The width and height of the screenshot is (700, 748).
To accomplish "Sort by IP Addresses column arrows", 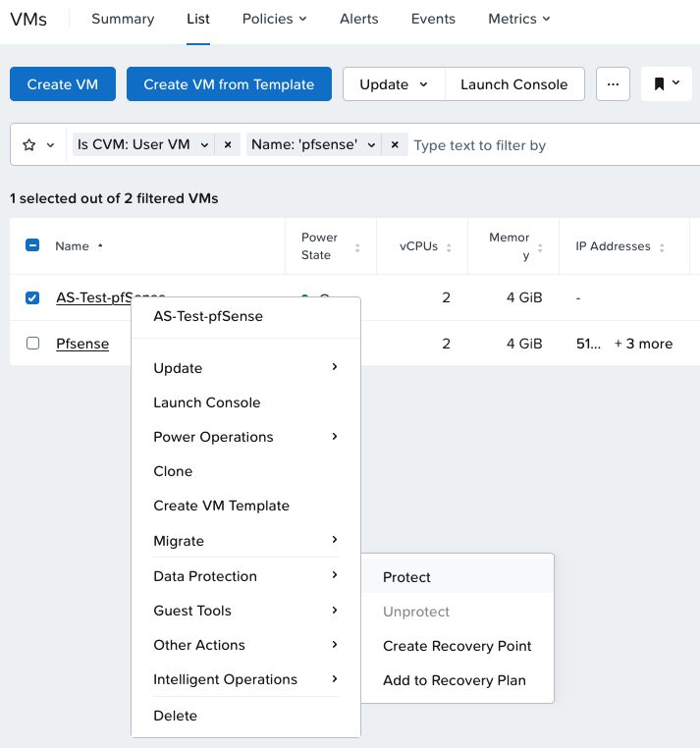I will pyautogui.click(x=662, y=247).
